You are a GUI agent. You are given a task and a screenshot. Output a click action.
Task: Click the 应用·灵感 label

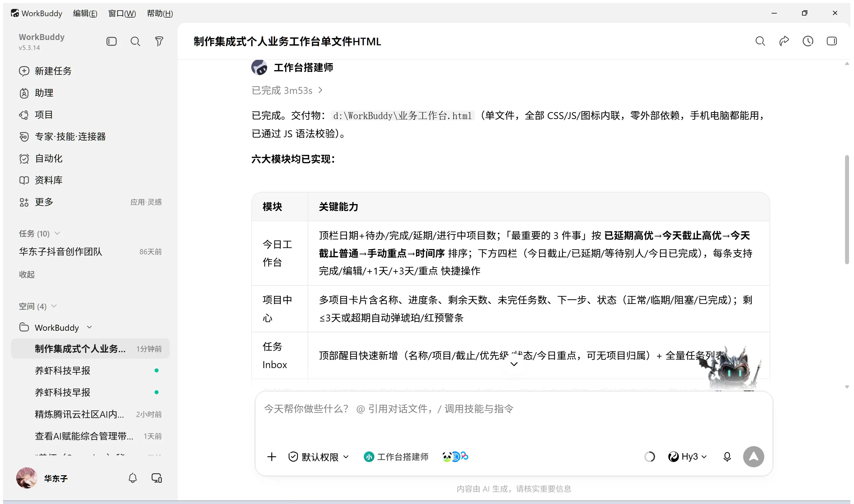coord(146,202)
